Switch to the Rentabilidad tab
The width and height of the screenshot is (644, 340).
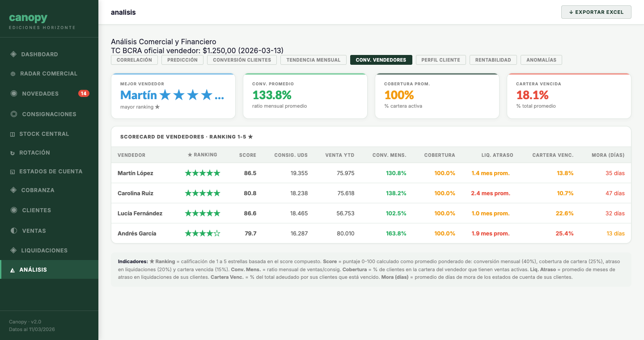(x=493, y=60)
